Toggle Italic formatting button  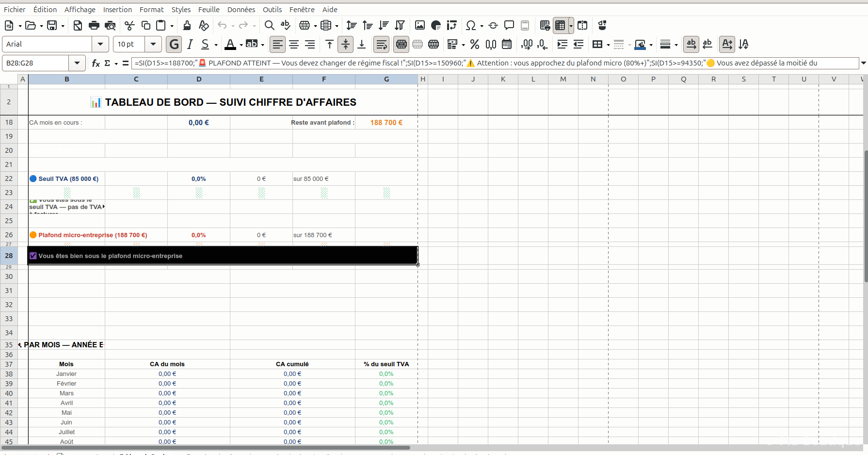(190, 44)
